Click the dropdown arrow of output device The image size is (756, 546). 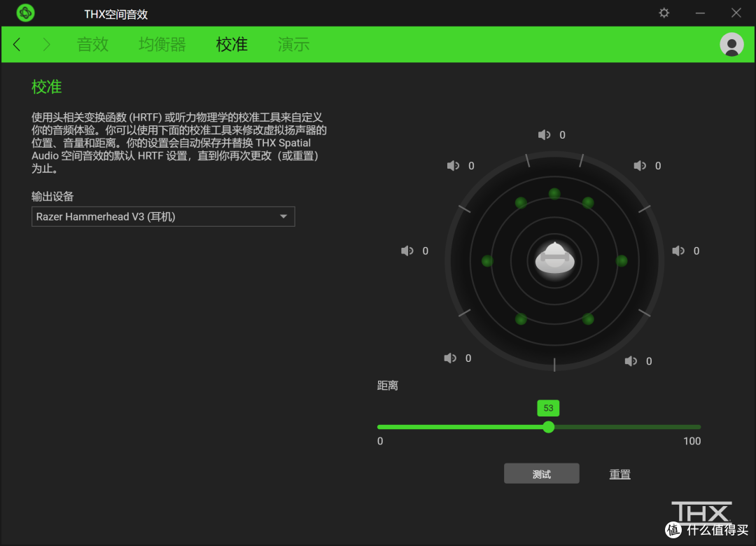pyautogui.click(x=283, y=216)
